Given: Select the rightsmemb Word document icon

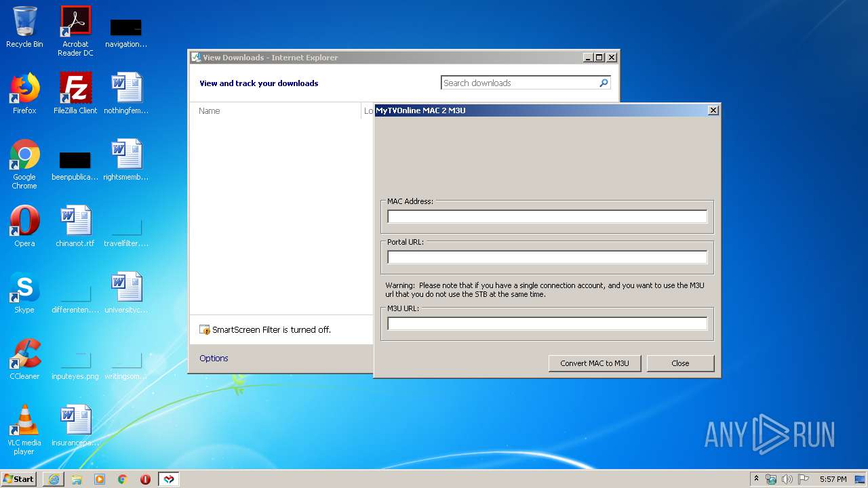Looking at the screenshot, I should coord(126,160).
